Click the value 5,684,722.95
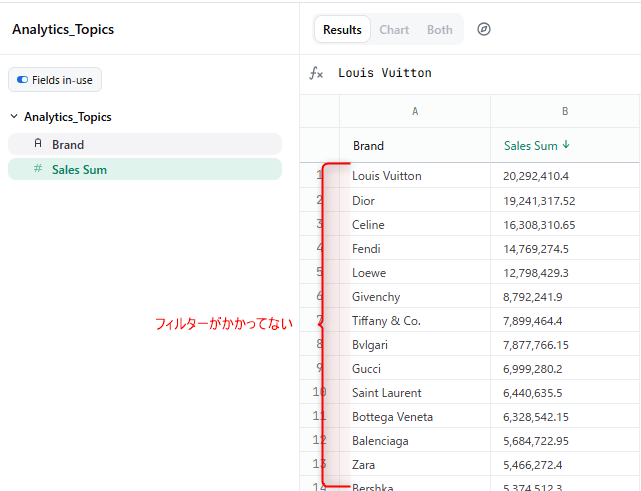This screenshot has width=641, height=491. [x=536, y=441]
